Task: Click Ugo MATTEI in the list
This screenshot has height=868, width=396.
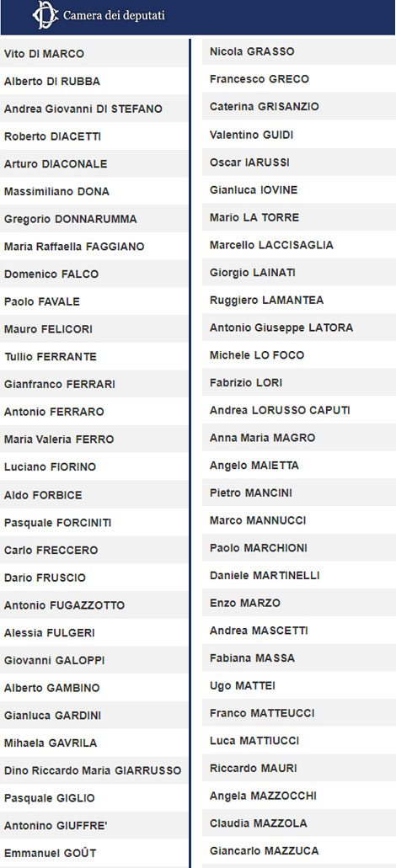Action: [299, 686]
